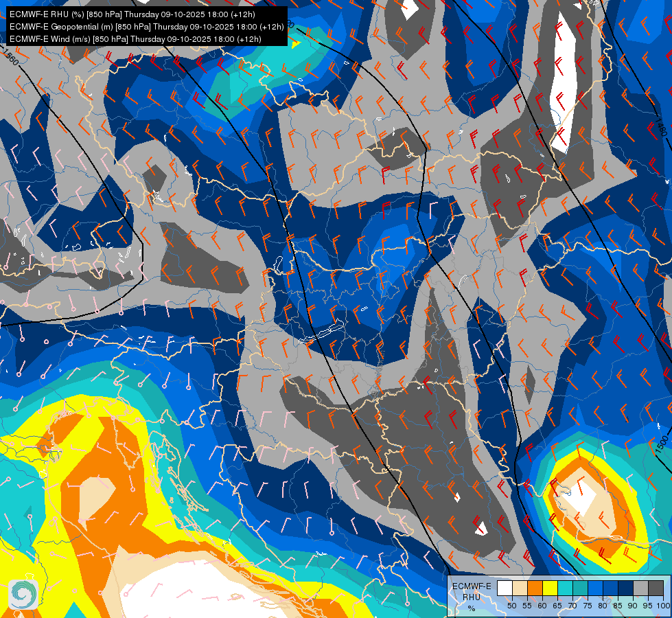Click the dark gray 95-100% legend swatch
The height and width of the screenshot is (618, 672).
(x=656, y=588)
